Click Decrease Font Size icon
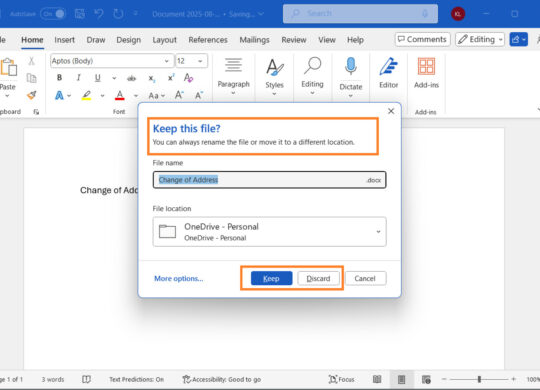Viewport: 540px width, 390px height. point(199,95)
